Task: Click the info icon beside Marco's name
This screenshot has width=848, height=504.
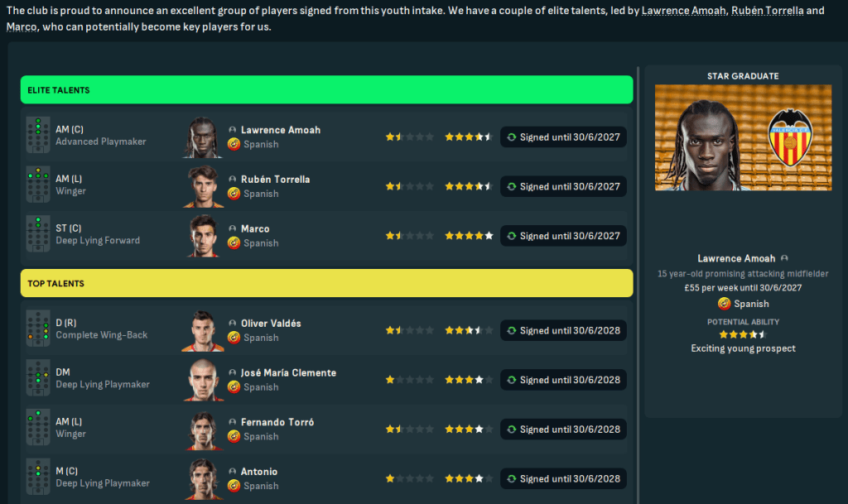Action: [x=233, y=229]
